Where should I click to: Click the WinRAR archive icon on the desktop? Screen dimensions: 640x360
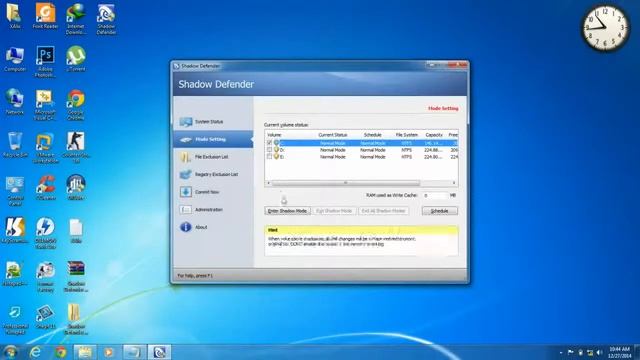(76, 277)
